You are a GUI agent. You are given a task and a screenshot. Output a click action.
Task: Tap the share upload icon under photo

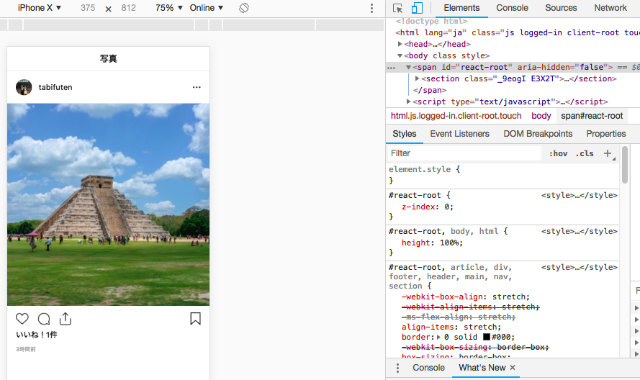65,318
